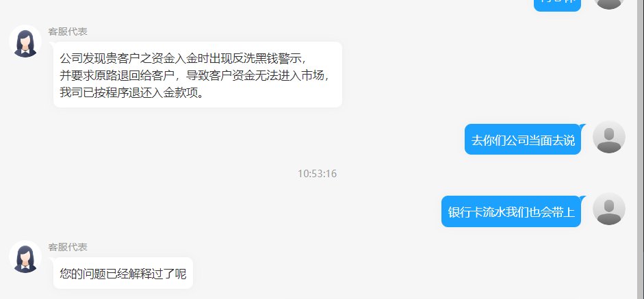Click the 10:53:16 timestamp
The width and height of the screenshot is (644, 299).
click(x=317, y=174)
